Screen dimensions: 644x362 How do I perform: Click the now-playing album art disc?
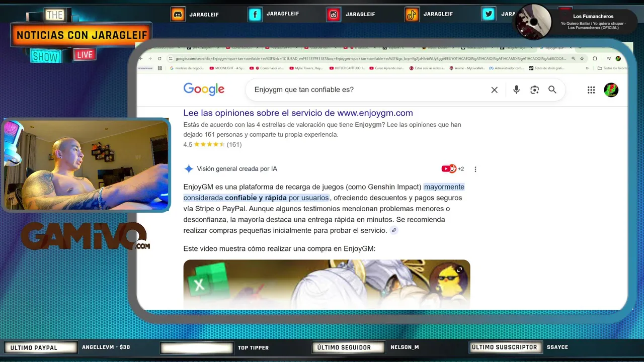(533, 22)
